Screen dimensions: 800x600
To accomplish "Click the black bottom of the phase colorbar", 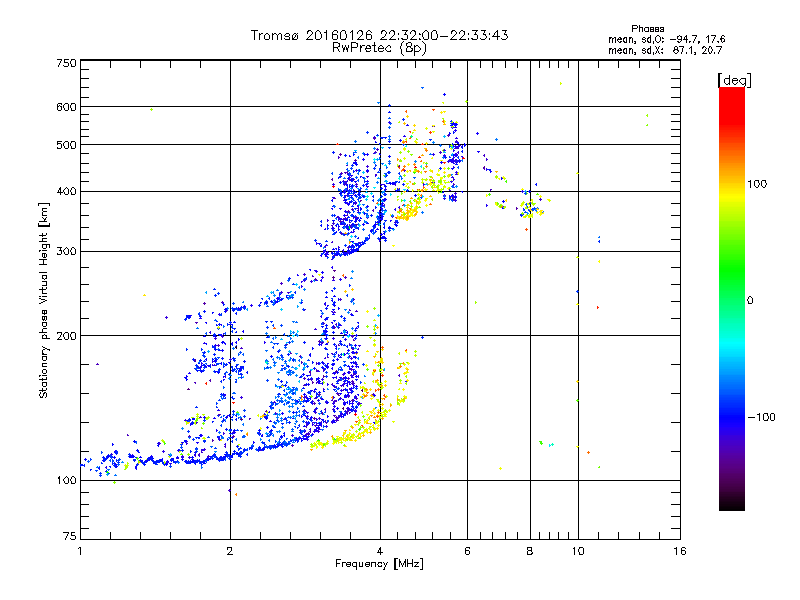I will [x=732, y=504].
